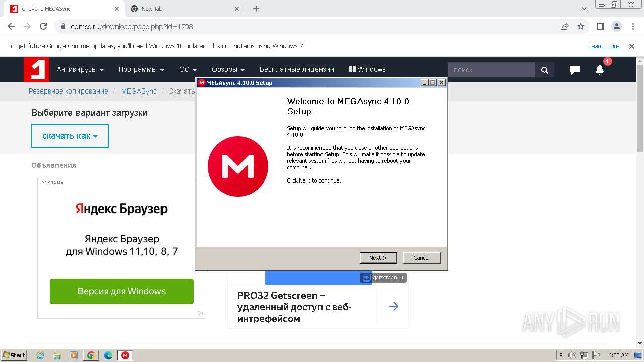The image size is (644, 362).
Task: Dismiss the Chrome update notification bar
Action: [632, 46]
